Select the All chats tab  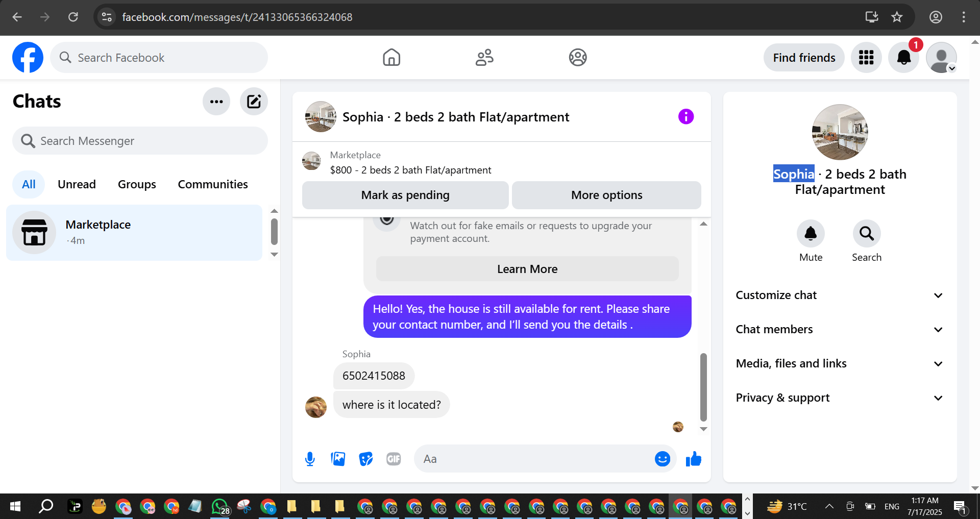click(x=29, y=184)
